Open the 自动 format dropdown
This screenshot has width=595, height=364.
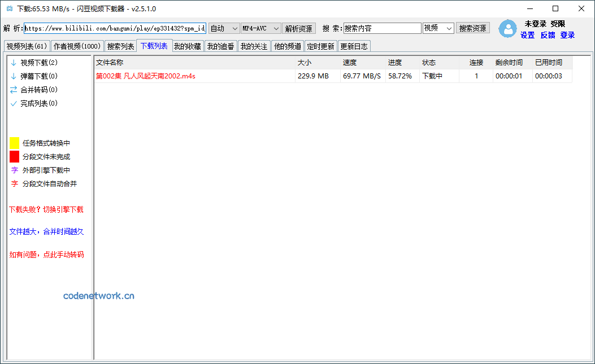tap(223, 27)
